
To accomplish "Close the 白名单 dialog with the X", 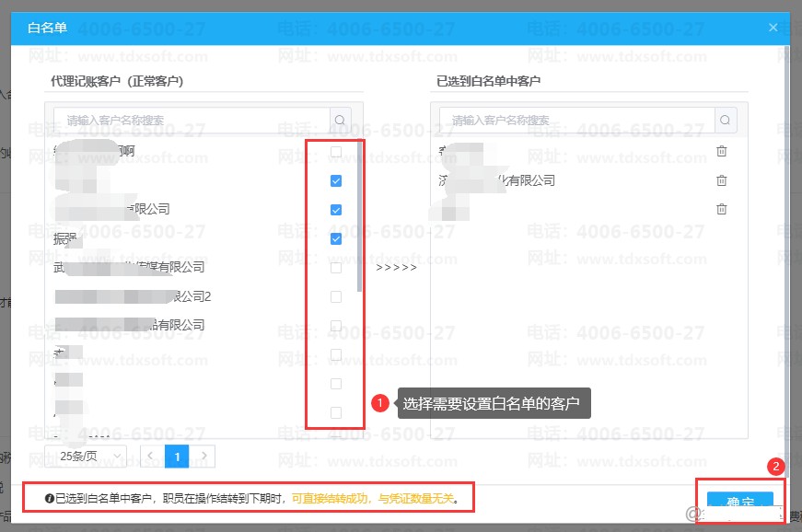I will pos(773,28).
